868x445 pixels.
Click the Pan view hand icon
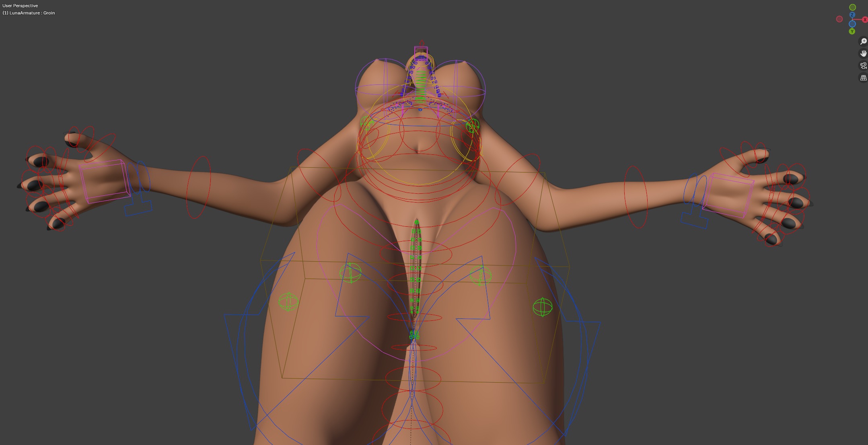[x=863, y=53]
